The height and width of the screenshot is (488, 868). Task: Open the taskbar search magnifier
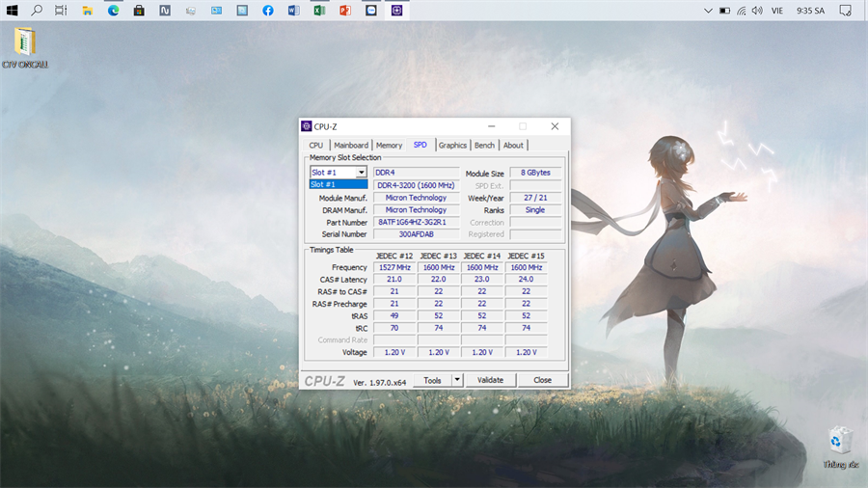coord(37,11)
